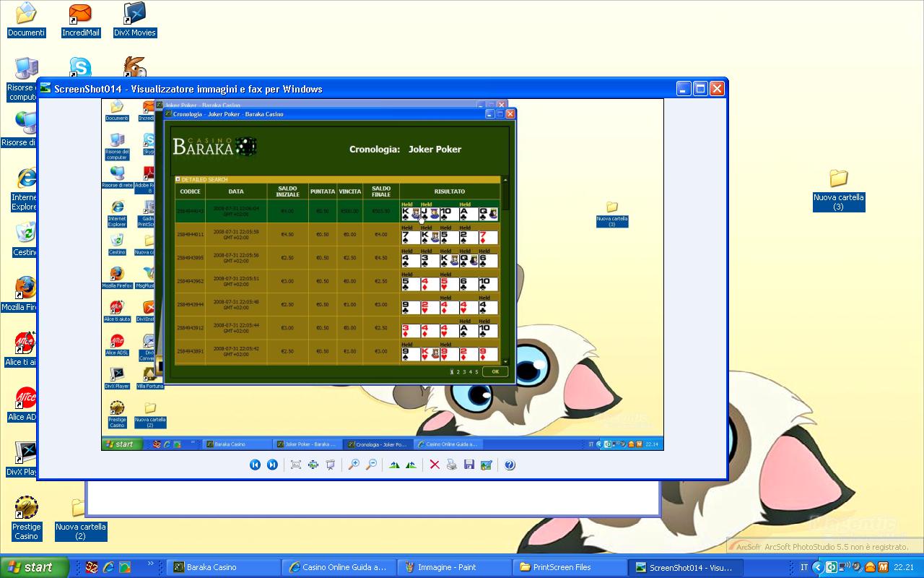
Task: Select Prestige Casino desktop icon
Action: [26, 519]
